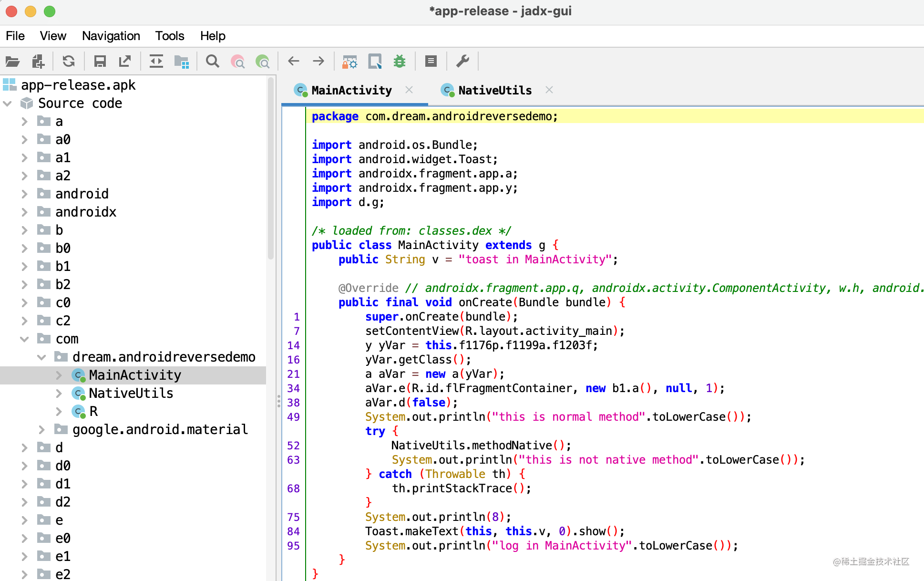This screenshot has width=924, height=581.
Task: Toggle flatten packages toolbar icon
Action: click(x=182, y=62)
